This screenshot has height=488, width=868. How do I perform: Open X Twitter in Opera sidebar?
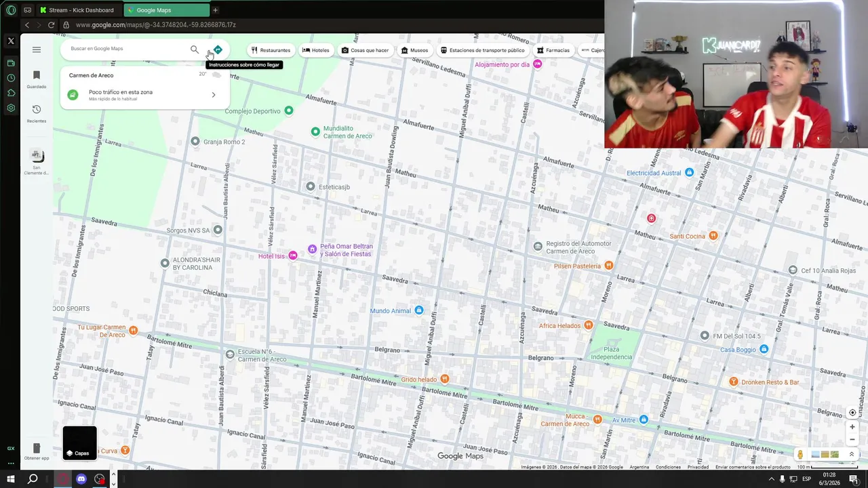pyautogui.click(x=11, y=41)
